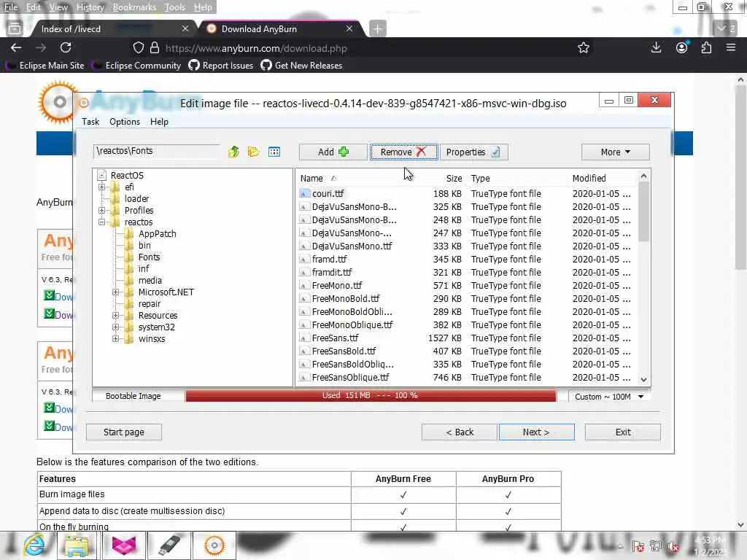This screenshot has width=747, height=560.
Task: Open AnyBurn Options menu
Action: 125,122
